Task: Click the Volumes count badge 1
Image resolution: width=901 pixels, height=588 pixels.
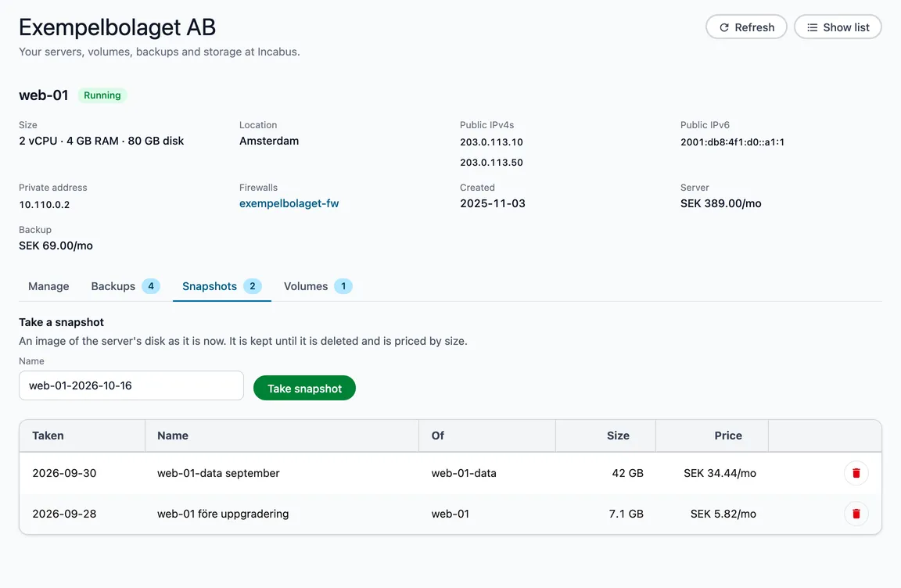Action: [x=343, y=286]
